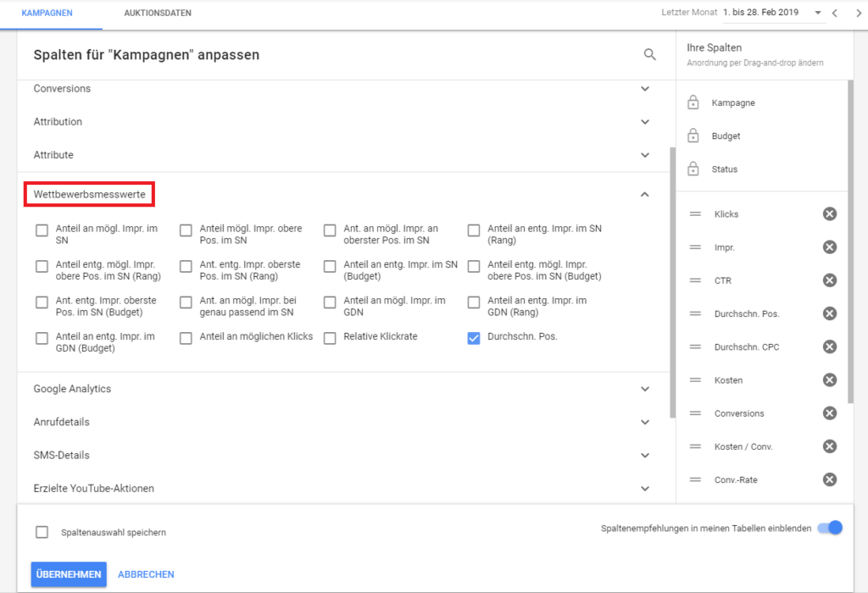The height and width of the screenshot is (593, 868).
Task: Check Relative Klickrate
Action: (330, 338)
